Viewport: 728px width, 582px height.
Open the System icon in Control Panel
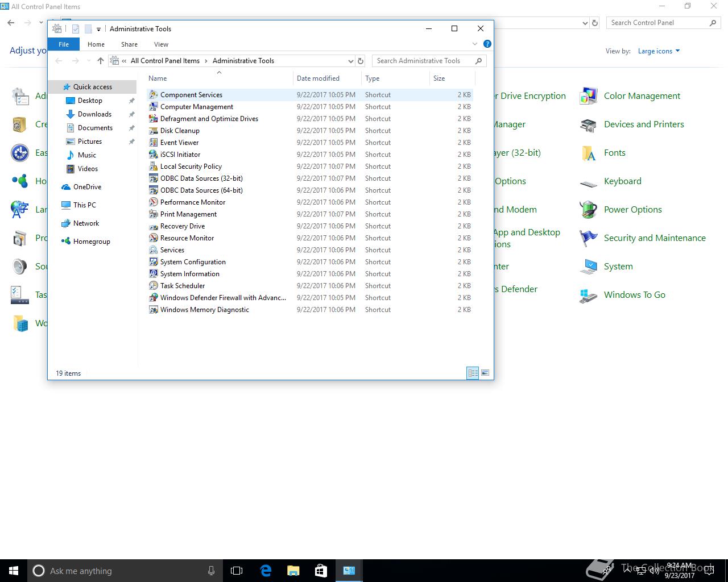[x=589, y=267]
